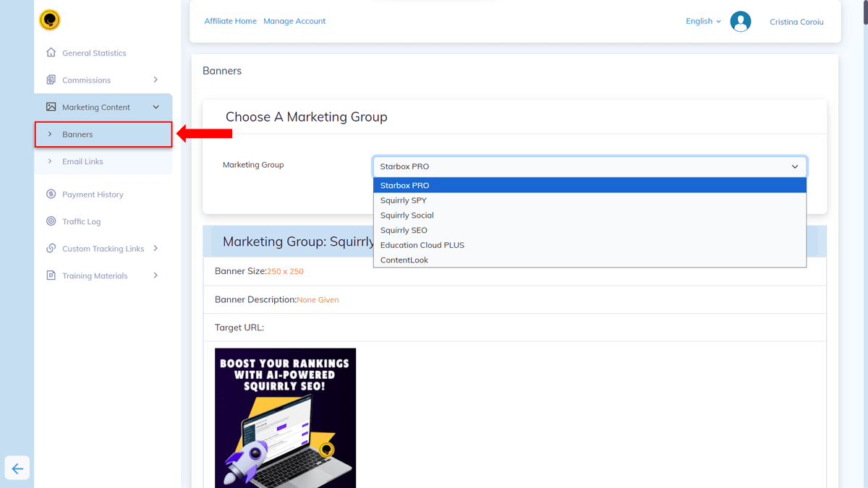This screenshot has height=488, width=868.
Task: Choose Squirrly SEO from the dropdown
Action: (x=590, y=230)
